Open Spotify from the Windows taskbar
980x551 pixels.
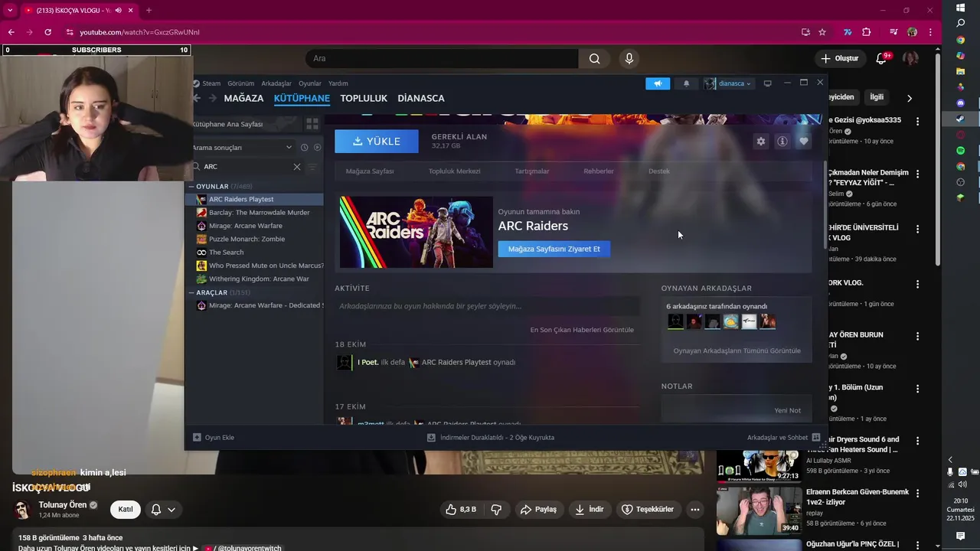click(960, 151)
